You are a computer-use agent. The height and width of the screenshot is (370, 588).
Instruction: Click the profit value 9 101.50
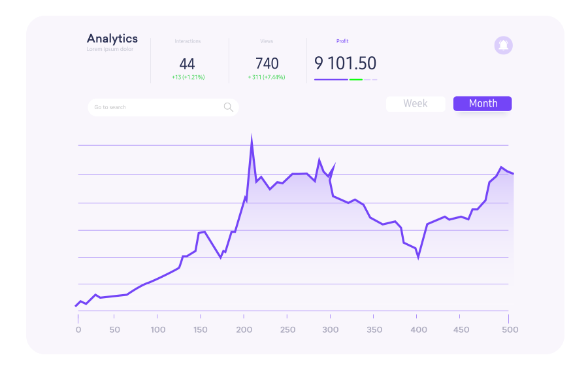click(345, 63)
